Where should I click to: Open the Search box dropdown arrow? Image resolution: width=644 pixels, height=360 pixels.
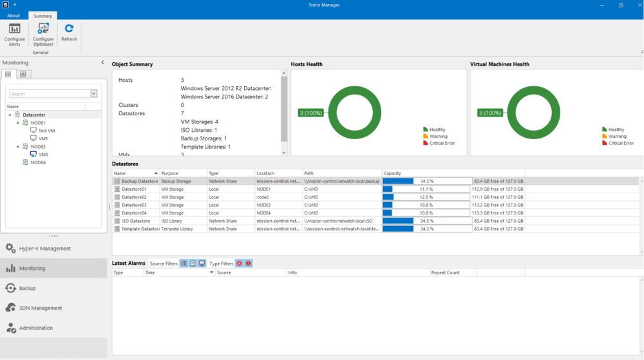point(93,93)
